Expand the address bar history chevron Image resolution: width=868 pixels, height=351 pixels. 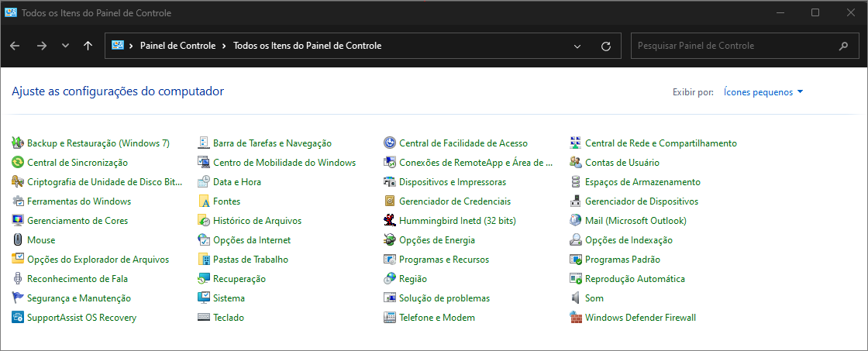coord(577,46)
